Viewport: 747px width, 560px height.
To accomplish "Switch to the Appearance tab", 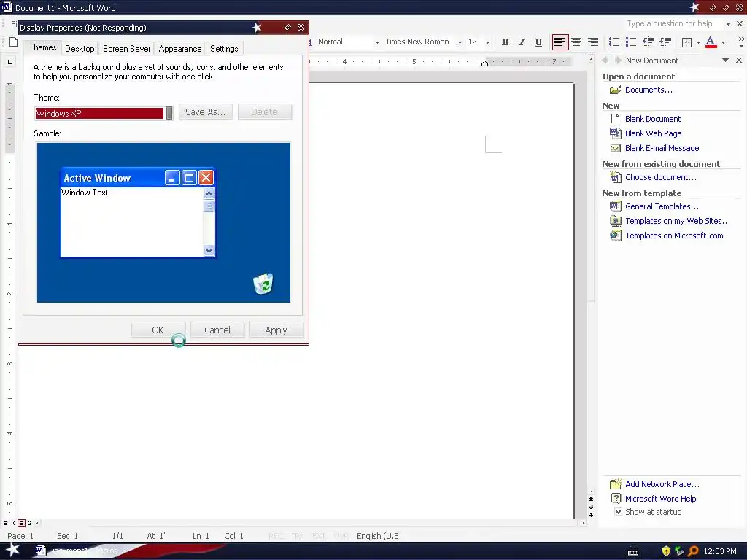I will (x=180, y=49).
